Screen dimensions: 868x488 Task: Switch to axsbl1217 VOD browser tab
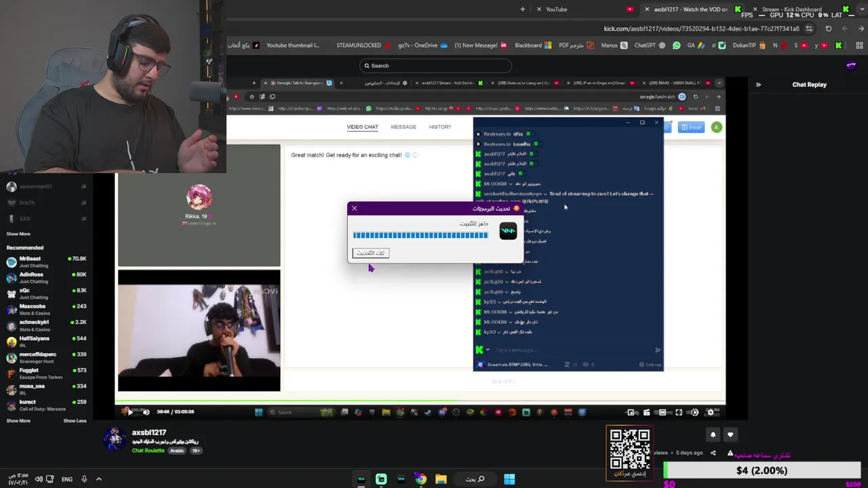point(692,9)
